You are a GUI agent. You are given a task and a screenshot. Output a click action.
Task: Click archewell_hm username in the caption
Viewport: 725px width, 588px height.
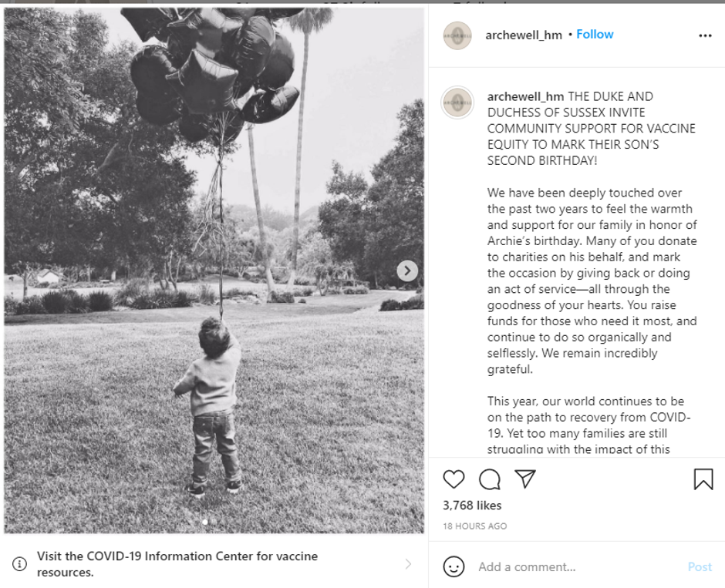click(525, 96)
